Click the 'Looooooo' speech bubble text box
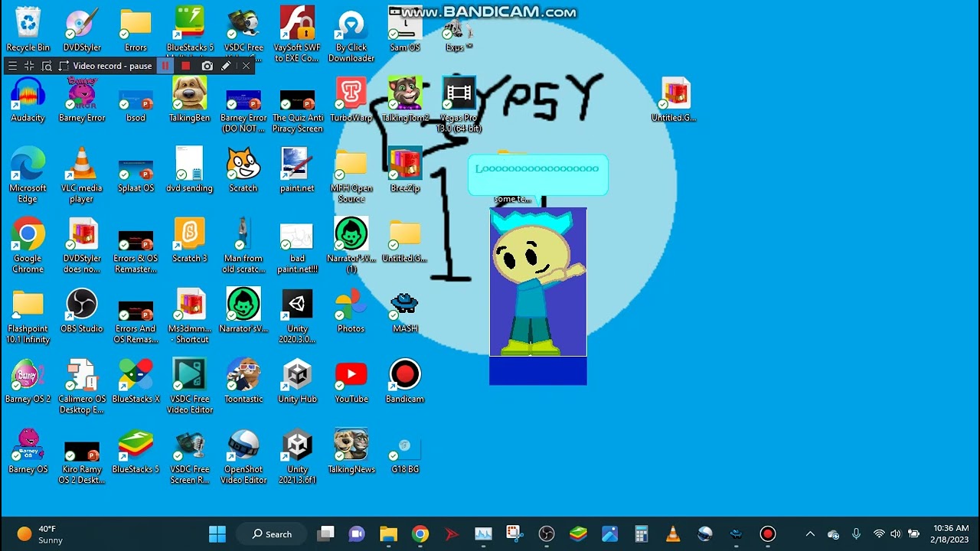Screen dimensions: 980x551 [537, 175]
